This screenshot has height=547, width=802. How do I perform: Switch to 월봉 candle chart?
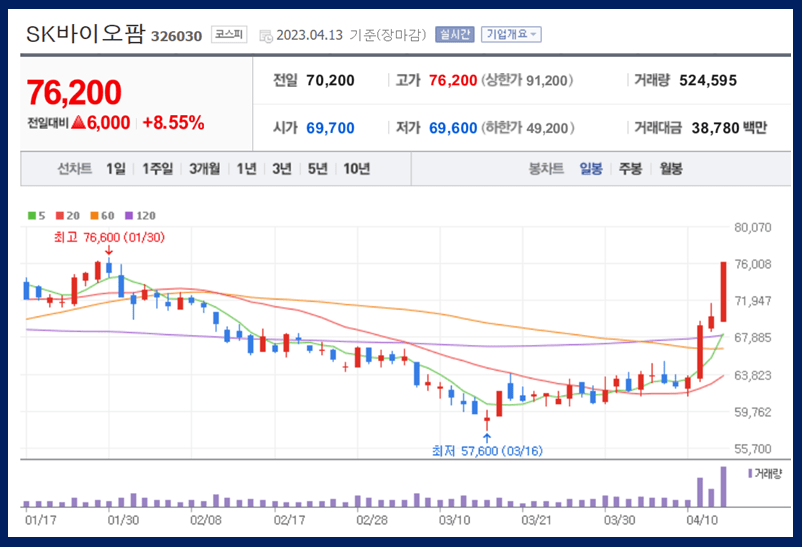coord(671,168)
